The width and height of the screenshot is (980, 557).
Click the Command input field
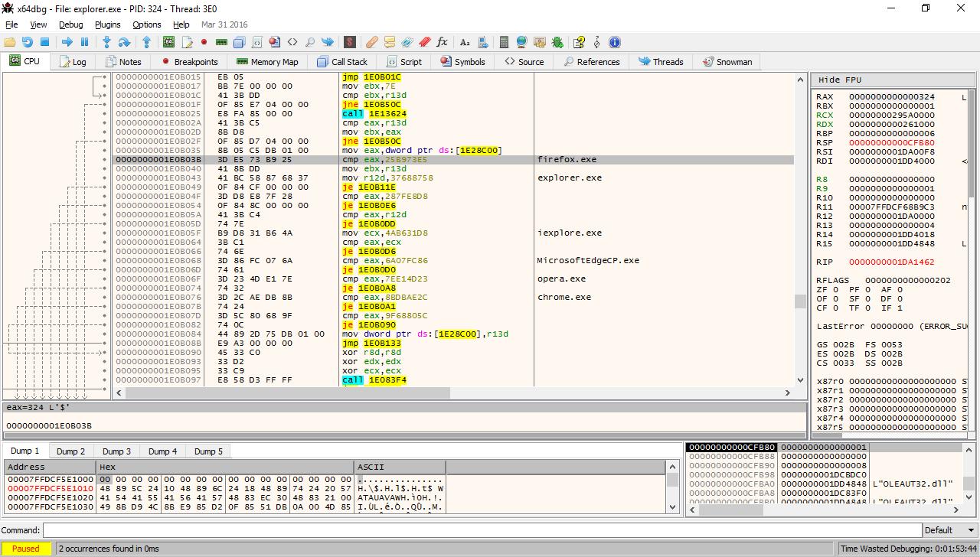(x=482, y=530)
